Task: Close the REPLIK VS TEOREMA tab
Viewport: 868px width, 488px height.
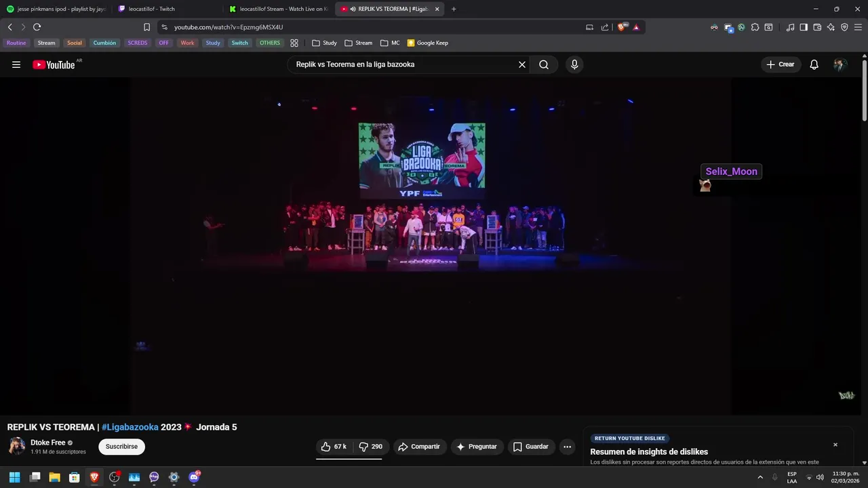Action: point(437,9)
